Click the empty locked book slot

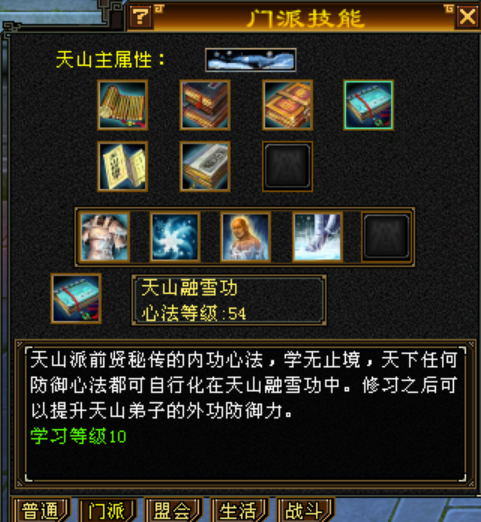(x=287, y=166)
